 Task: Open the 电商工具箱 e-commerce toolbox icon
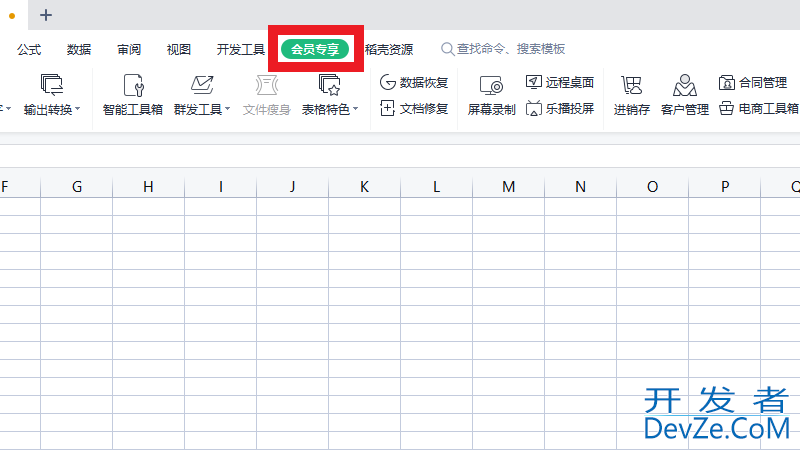(727, 108)
